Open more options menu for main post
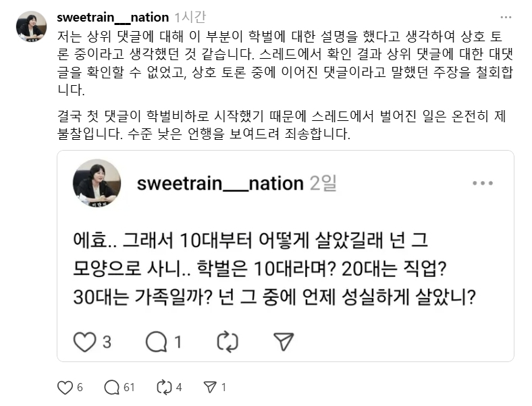Viewport: 532px width, 406px height. (x=505, y=17)
